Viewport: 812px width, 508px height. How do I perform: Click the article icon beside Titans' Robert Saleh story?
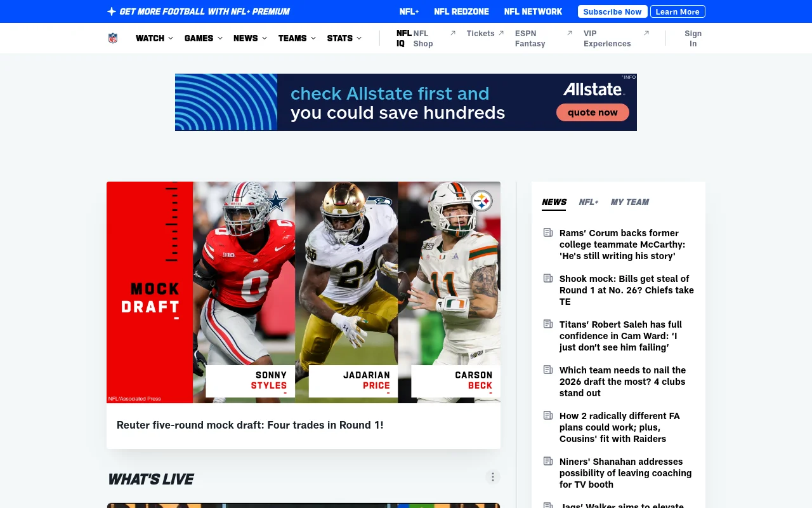[x=547, y=324]
